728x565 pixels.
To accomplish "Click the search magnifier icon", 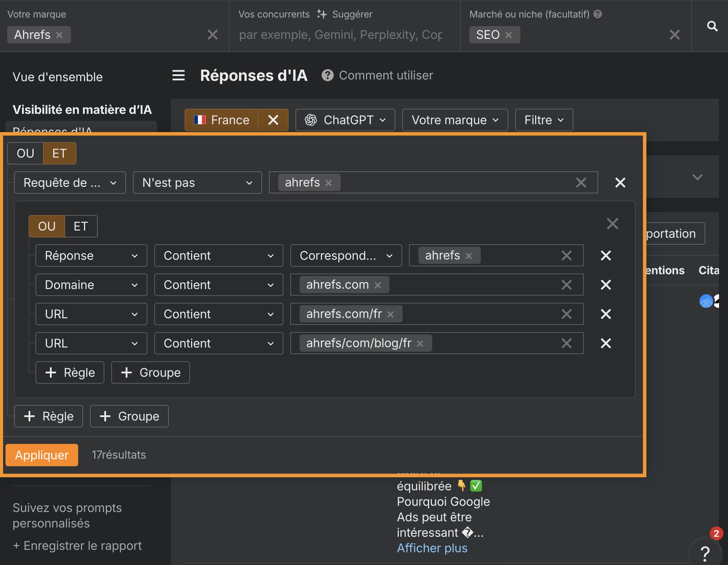I will coord(712,26).
